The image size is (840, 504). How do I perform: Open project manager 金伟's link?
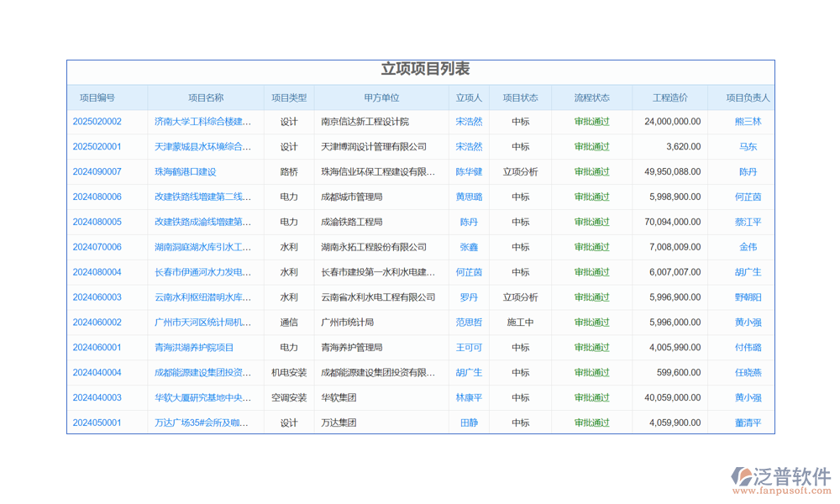748,248
